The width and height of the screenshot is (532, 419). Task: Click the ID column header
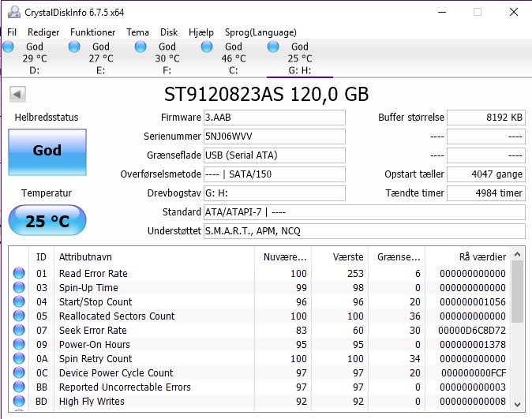coord(41,256)
